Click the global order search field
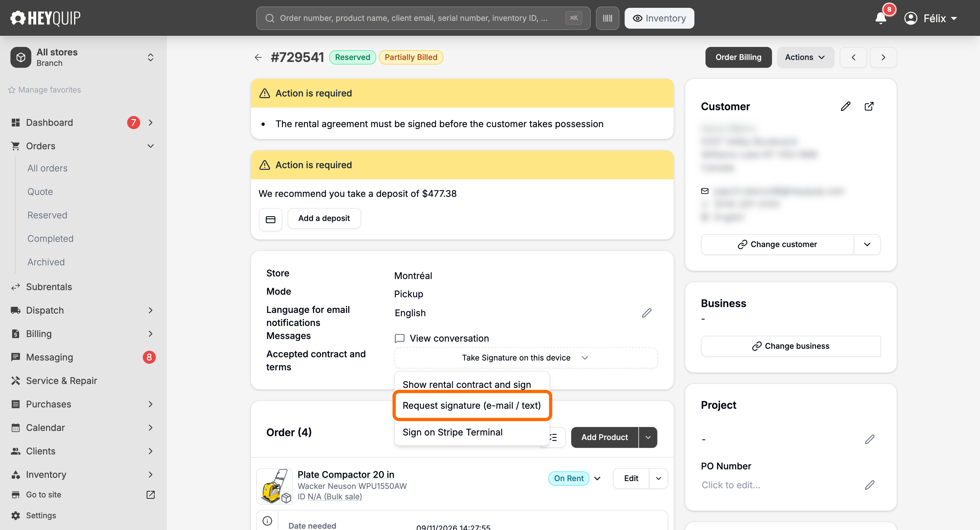The height and width of the screenshot is (530, 980). pyautogui.click(x=423, y=18)
